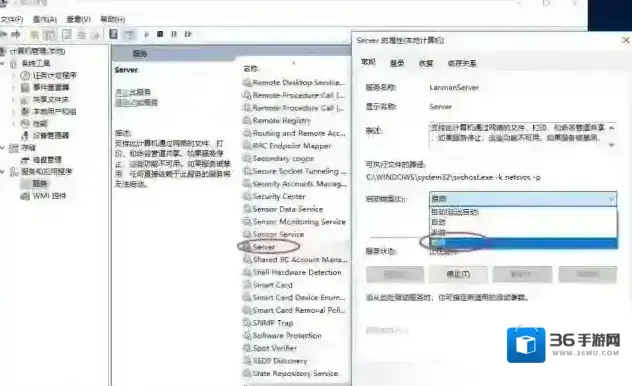Switch to the 依存关系 tab
Image resolution: width=632 pixels, height=386 pixels.
462,63
